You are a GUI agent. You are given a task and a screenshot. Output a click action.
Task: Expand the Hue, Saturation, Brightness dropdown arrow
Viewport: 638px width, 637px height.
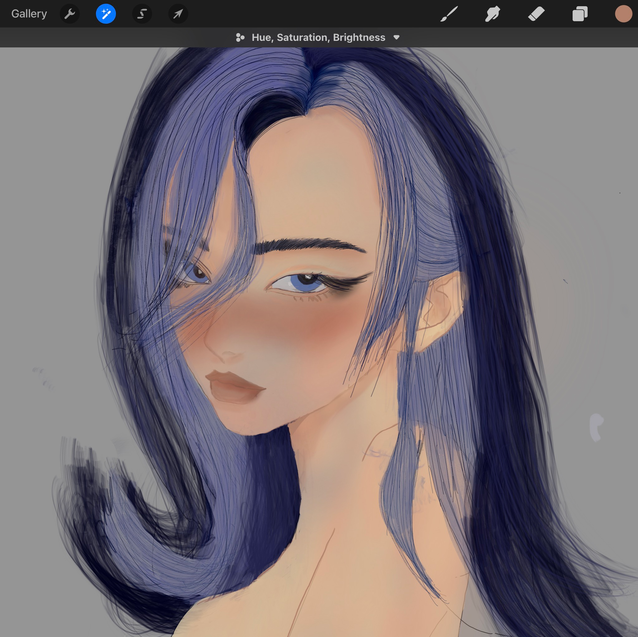(x=396, y=37)
